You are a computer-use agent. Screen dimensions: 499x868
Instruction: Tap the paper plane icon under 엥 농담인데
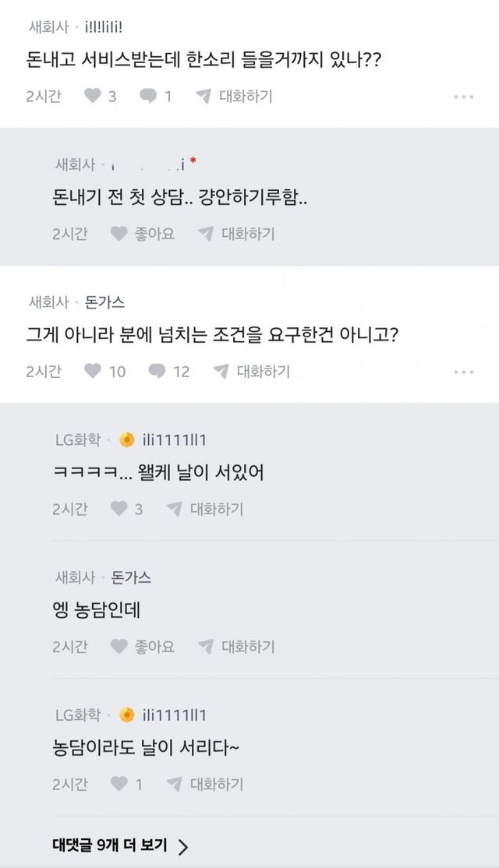click(206, 647)
